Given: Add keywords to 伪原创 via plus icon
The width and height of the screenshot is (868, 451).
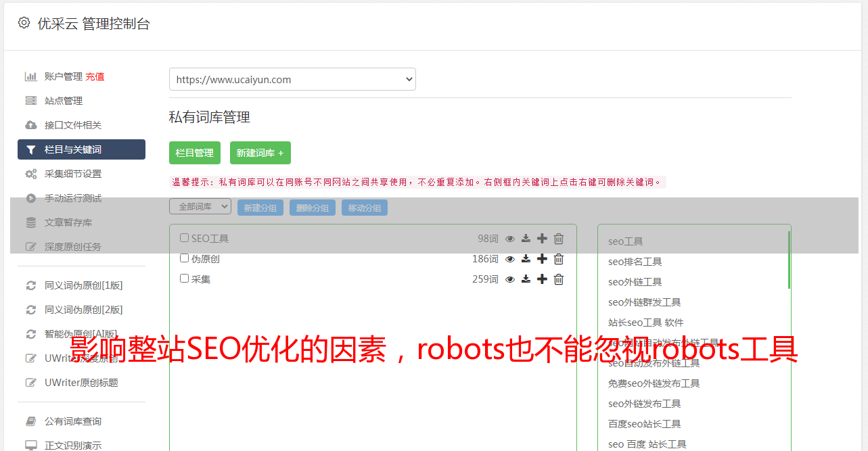Looking at the screenshot, I should (x=542, y=259).
